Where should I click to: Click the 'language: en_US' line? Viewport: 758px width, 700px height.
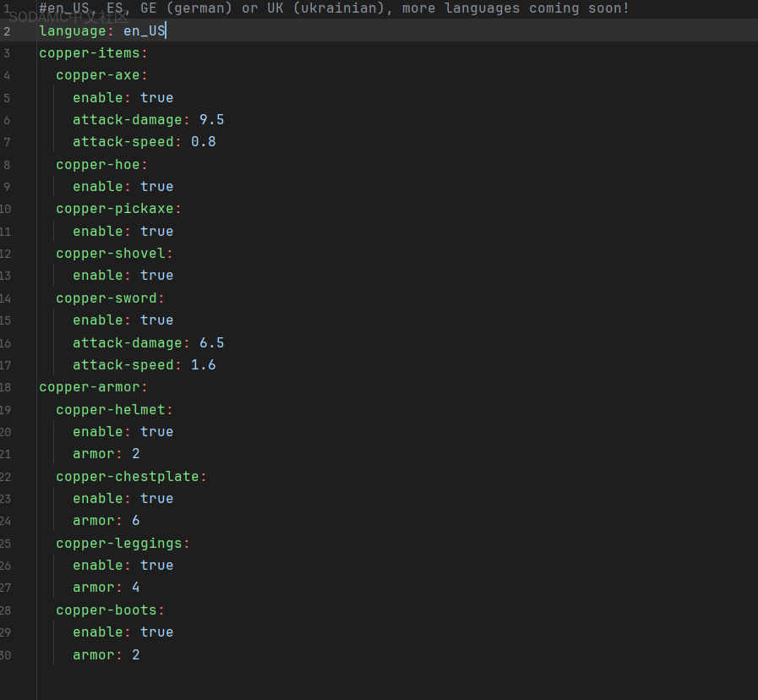click(x=102, y=31)
